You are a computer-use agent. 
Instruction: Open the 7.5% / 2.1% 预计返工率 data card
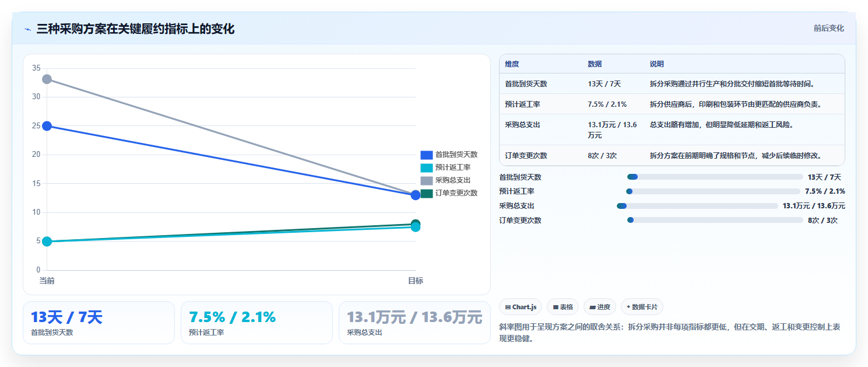[x=256, y=323]
